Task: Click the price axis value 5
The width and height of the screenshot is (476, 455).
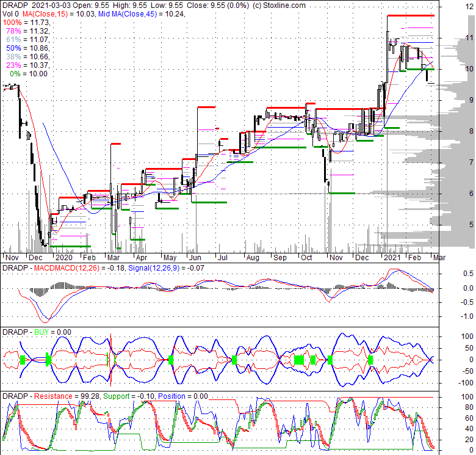Action: click(471, 225)
